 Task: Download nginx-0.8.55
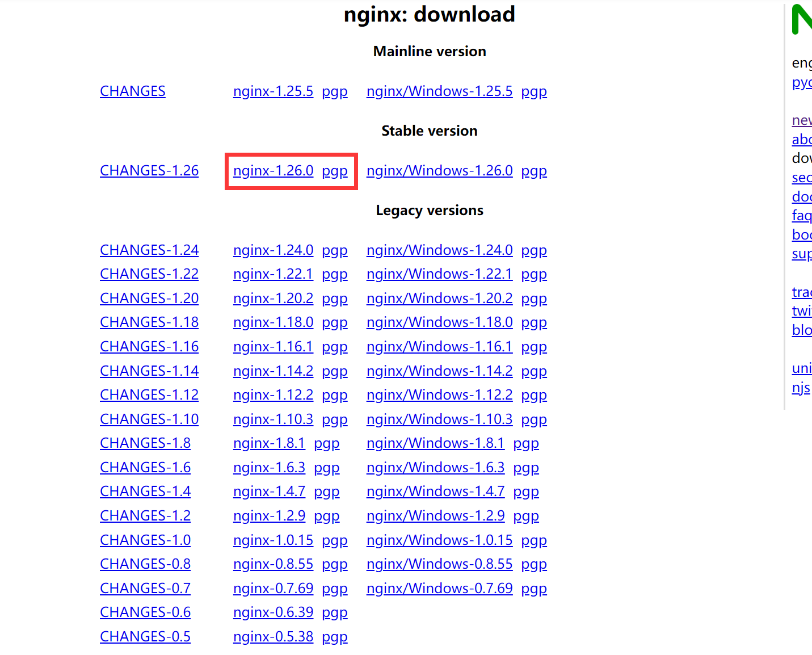(273, 564)
